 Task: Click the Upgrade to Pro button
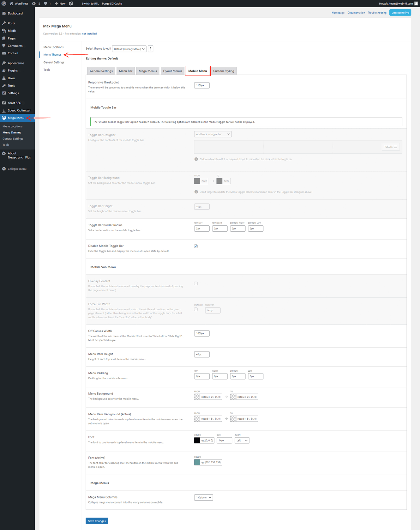400,13
